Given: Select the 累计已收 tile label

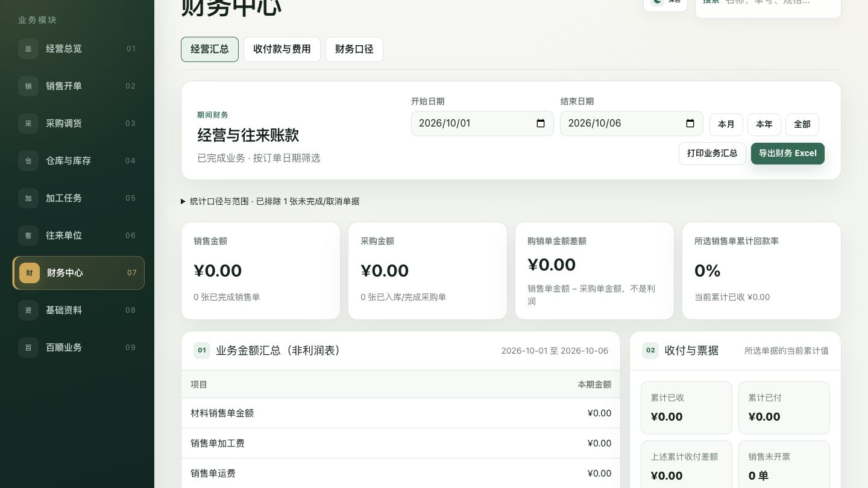Looking at the screenshot, I should click(667, 398).
